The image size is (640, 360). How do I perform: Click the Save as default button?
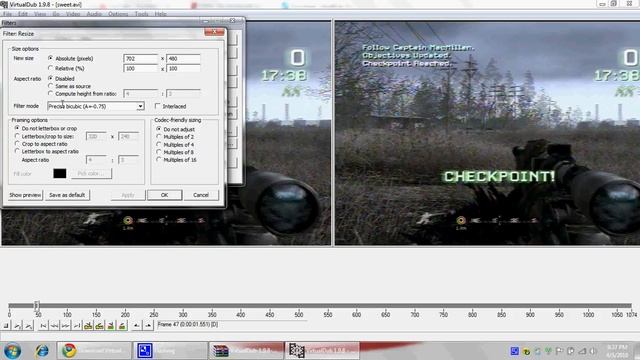coord(67,195)
